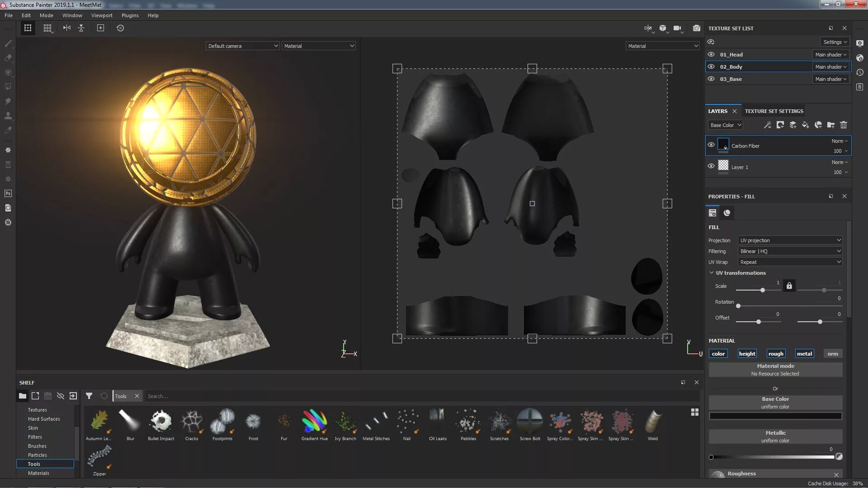
Task: Toggle visibility of the 01_Head texture set
Action: click(711, 54)
